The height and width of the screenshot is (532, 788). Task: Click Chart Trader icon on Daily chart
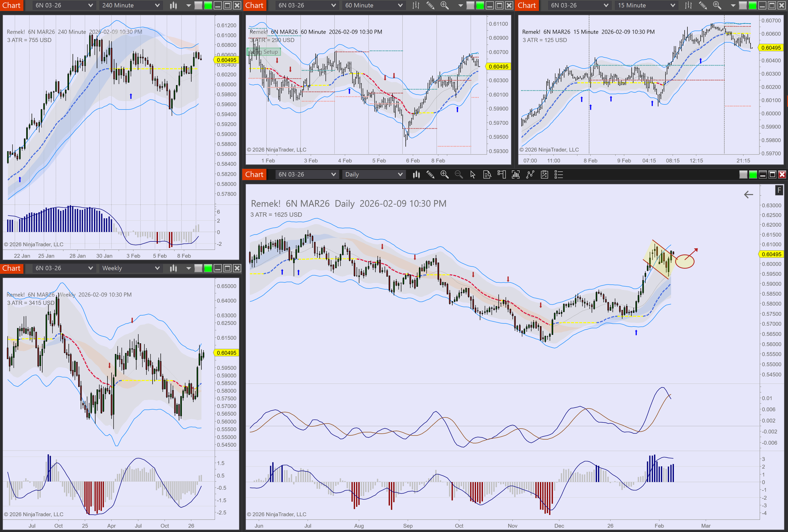click(x=501, y=175)
